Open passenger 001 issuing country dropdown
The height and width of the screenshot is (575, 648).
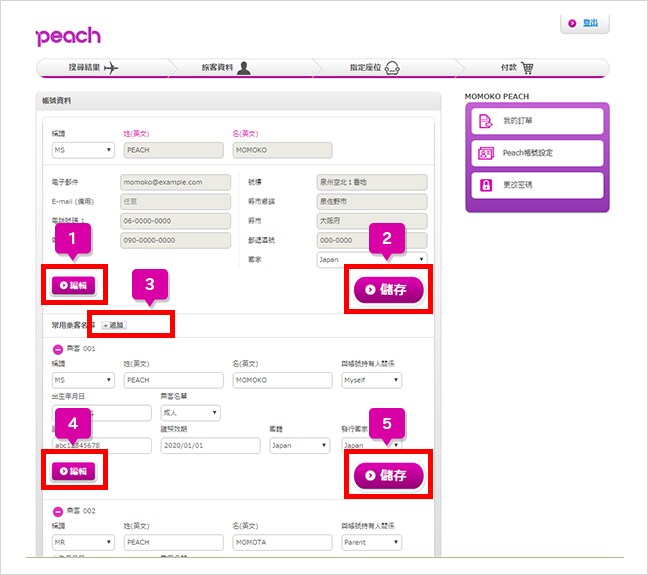[x=372, y=446]
